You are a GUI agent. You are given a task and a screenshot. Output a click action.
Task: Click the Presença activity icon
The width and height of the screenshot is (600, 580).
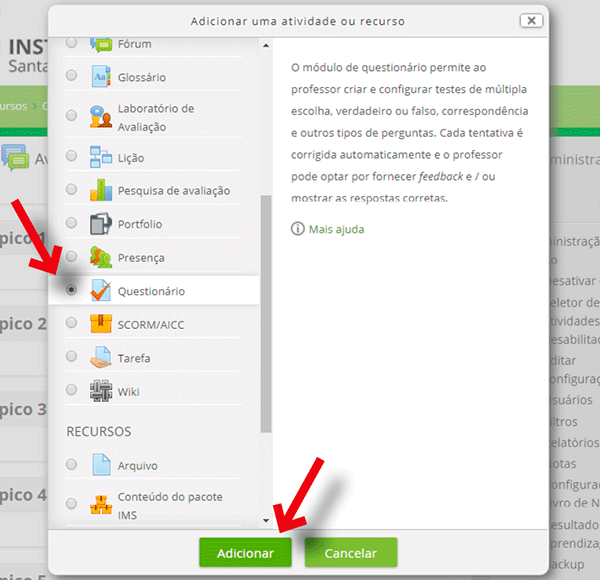pyautogui.click(x=101, y=257)
